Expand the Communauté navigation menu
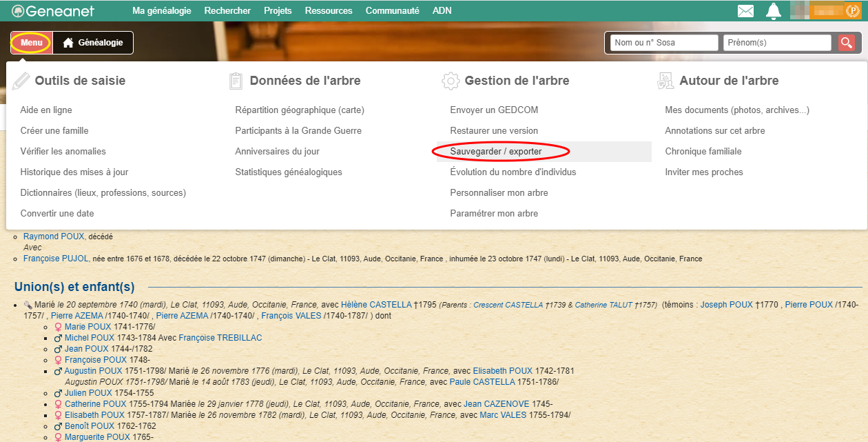Image resolution: width=868 pixels, height=442 pixels. (392, 11)
